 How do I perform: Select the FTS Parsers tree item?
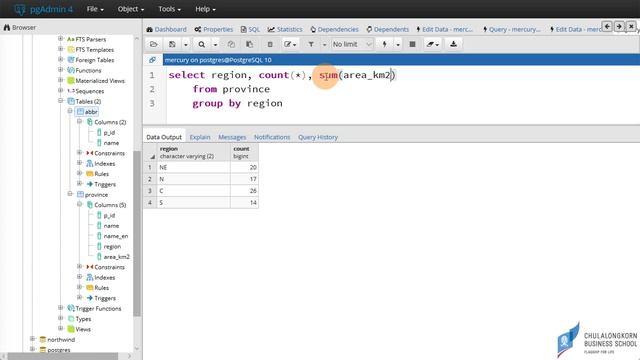[x=91, y=39]
